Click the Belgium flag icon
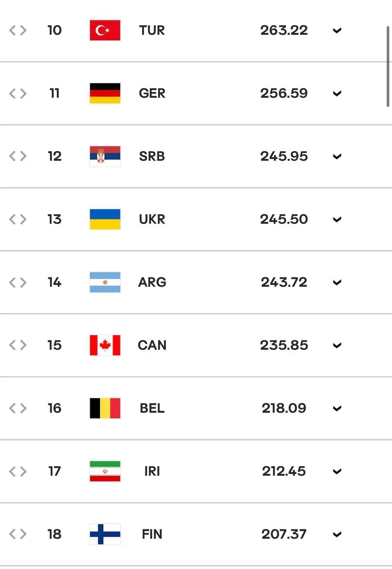Viewport: 392px width, 569px height. [x=105, y=408]
